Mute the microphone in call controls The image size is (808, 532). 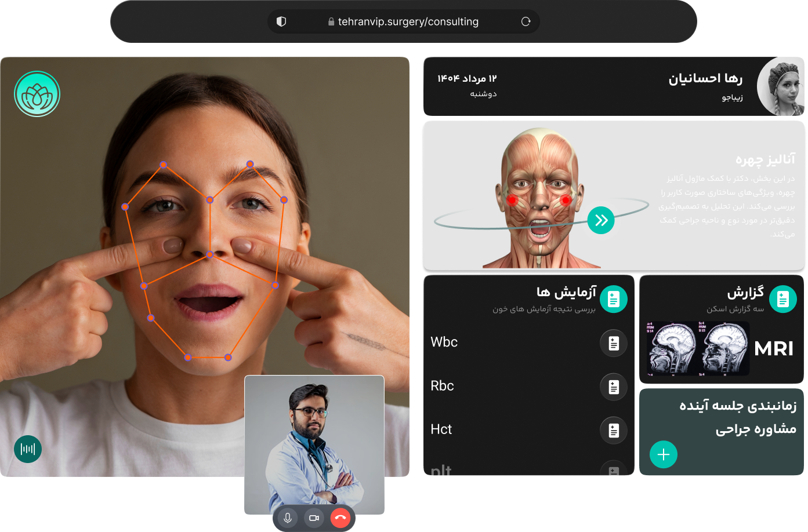point(287,518)
